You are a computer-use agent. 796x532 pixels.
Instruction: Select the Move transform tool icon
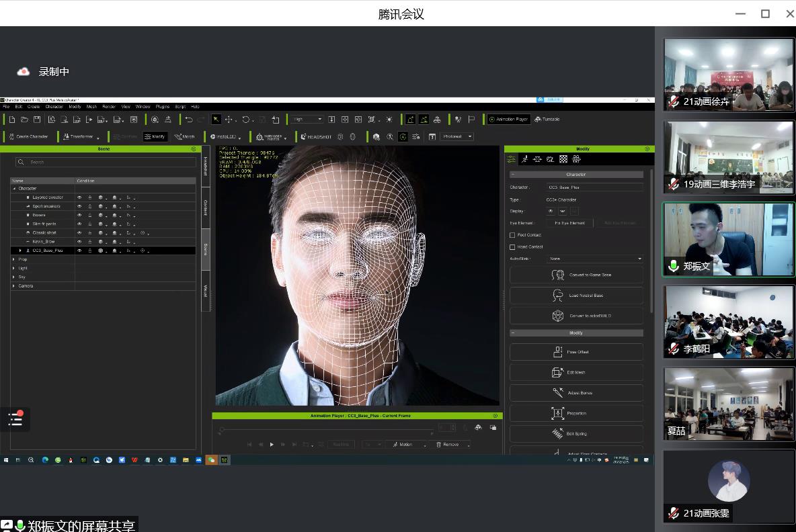click(229, 120)
